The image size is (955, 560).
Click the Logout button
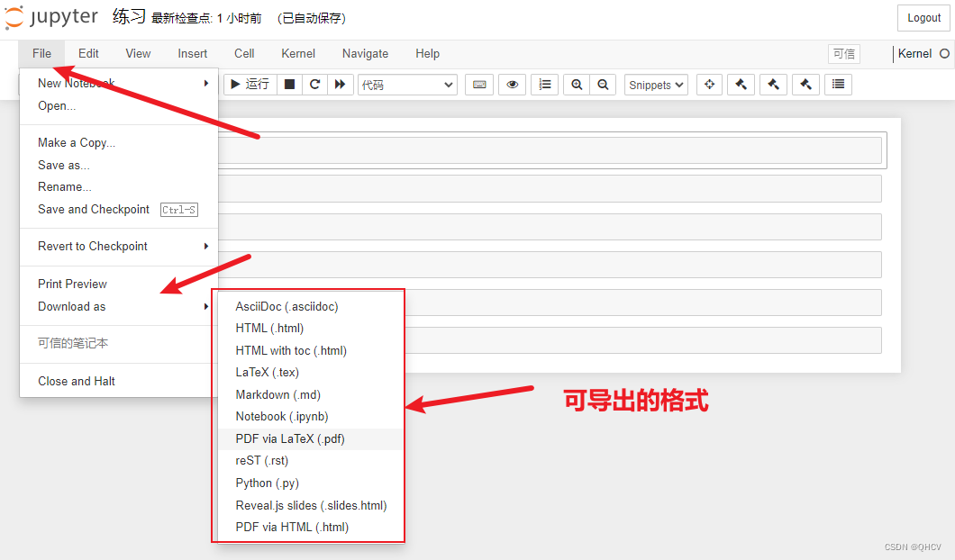(x=923, y=18)
